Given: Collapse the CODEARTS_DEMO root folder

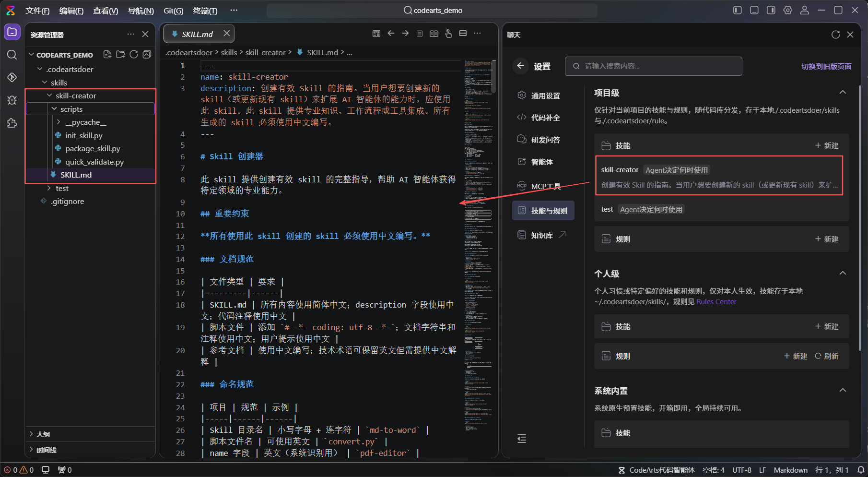Looking at the screenshot, I should pos(32,55).
